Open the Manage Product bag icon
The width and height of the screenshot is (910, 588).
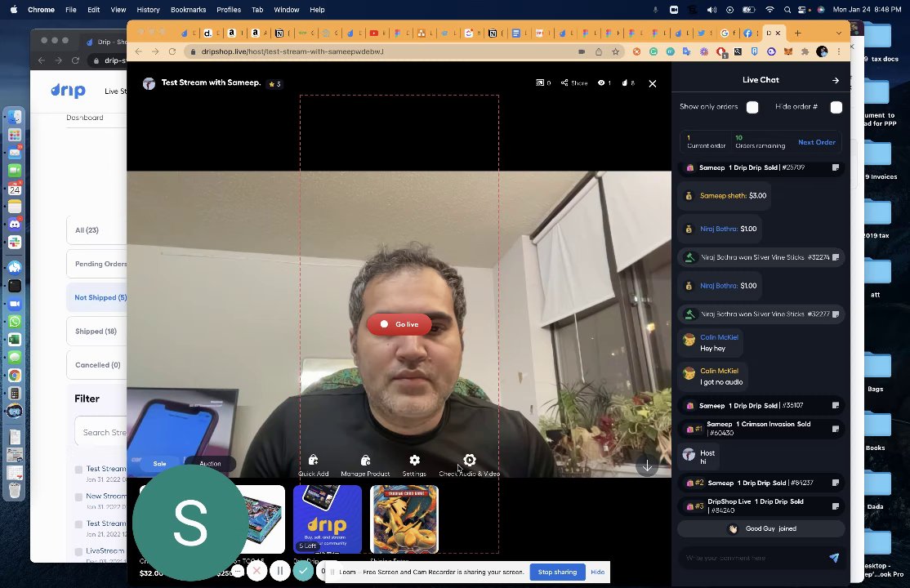(x=365, y=461)
